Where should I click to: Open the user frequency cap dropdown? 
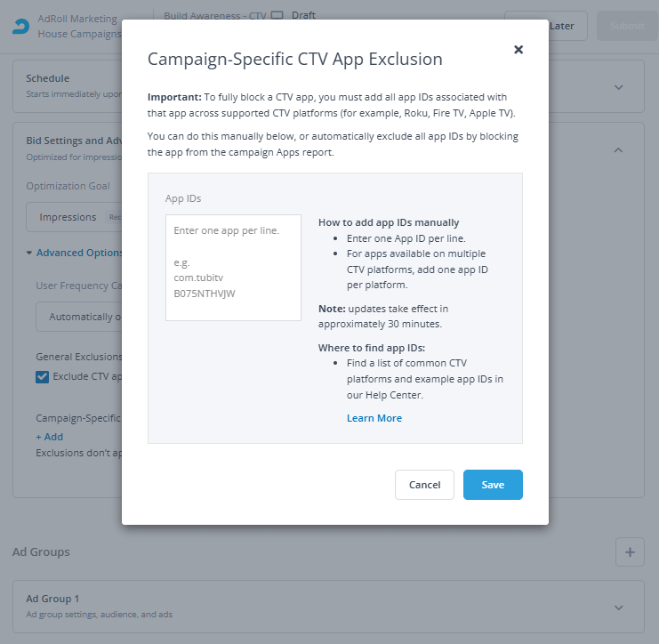click(79, 317)
